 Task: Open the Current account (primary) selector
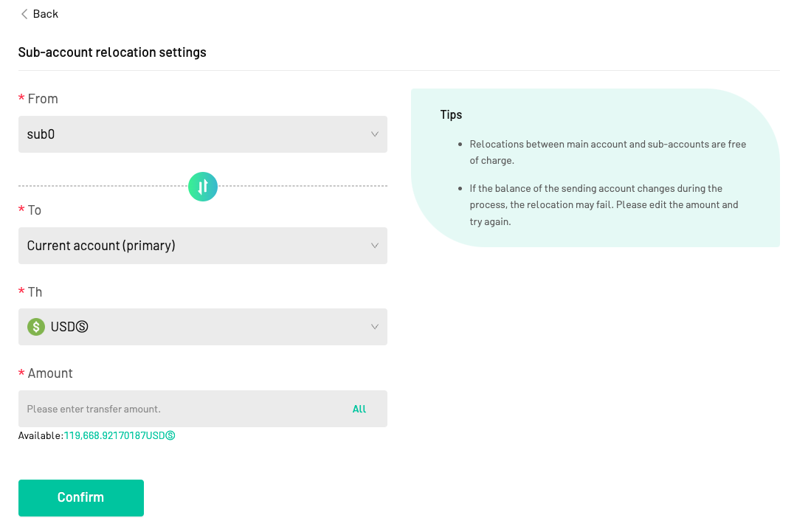(203, 246)
